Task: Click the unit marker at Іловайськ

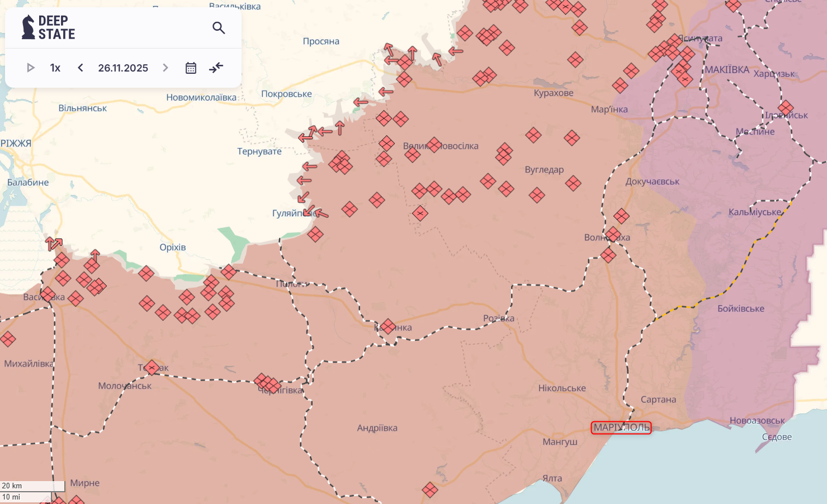Action: point(786,108)
